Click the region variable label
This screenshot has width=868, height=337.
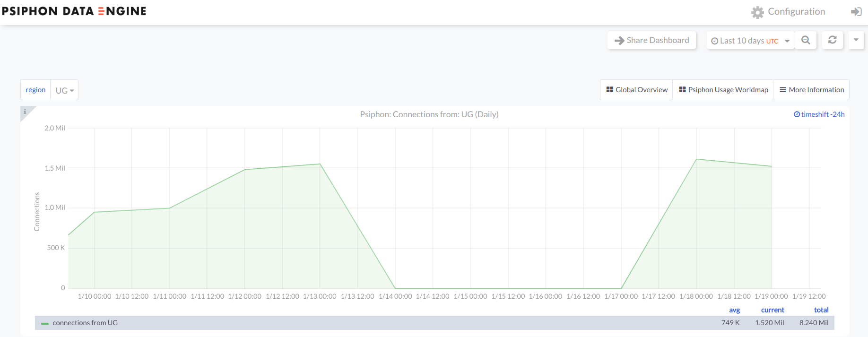click(x=35, y=90)
